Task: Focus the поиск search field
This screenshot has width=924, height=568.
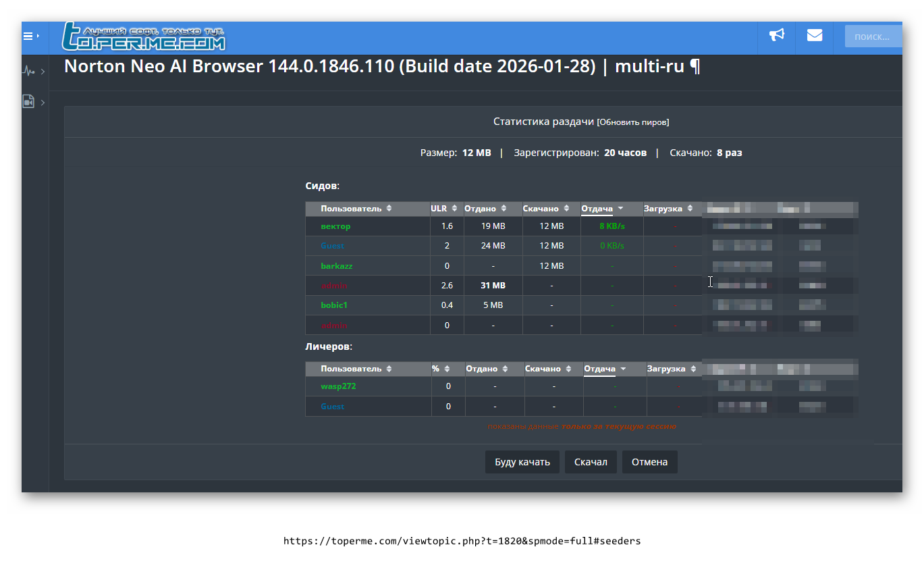Action: point(873,36)
